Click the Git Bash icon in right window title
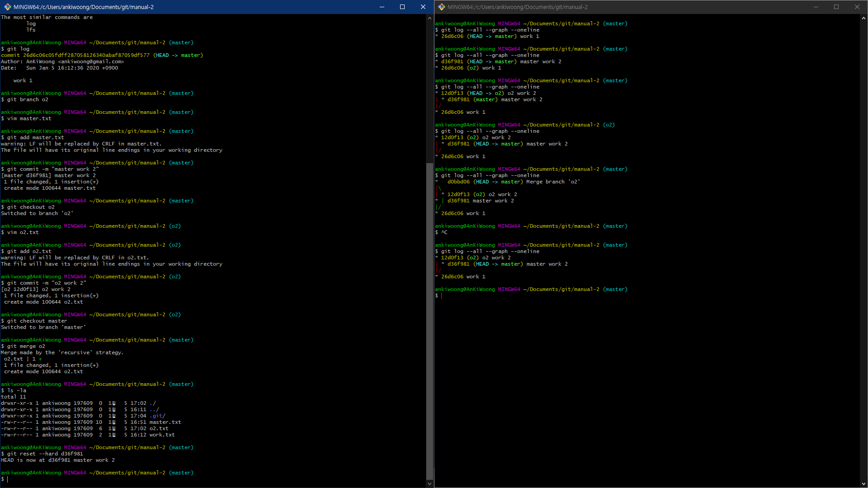The image size is (868, 488). coord(441,7)
